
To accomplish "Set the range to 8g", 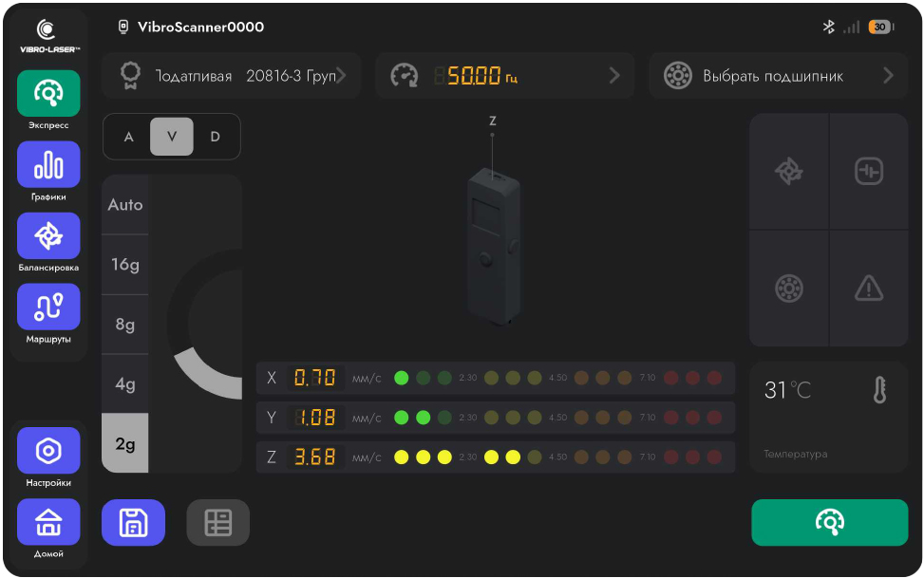I will tap(125, 324).
